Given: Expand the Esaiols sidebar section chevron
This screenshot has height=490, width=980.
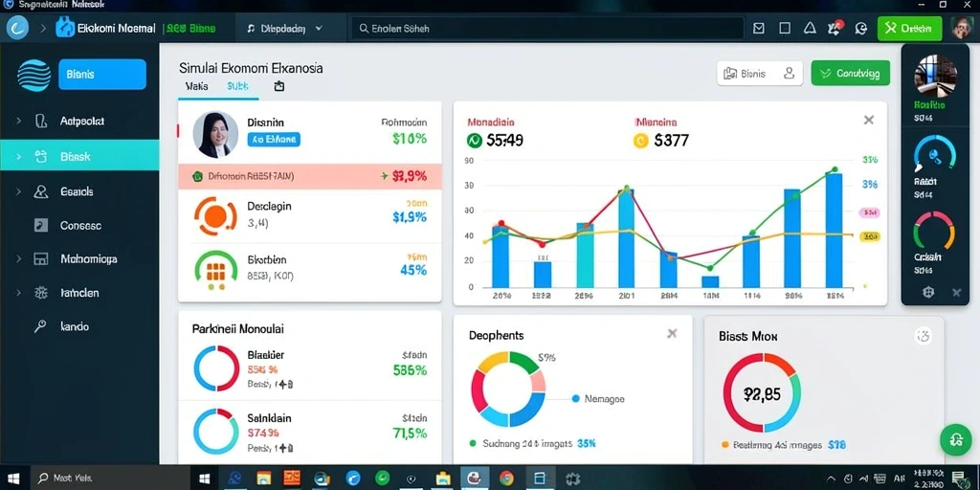Looking at the screenshot, I should tap(17, 191).
